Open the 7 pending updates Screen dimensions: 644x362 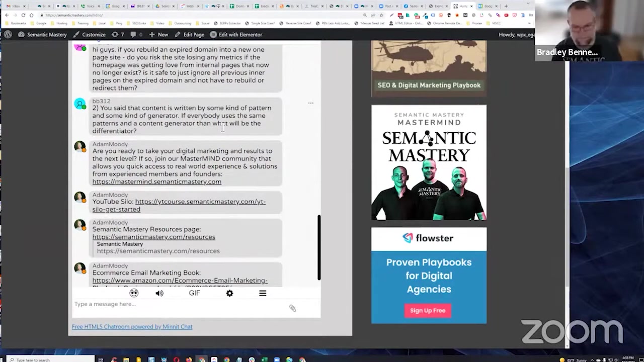pyautogui.click(x=118, y=35)
